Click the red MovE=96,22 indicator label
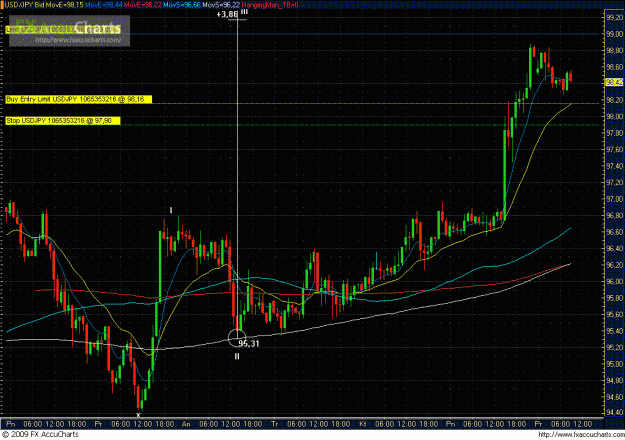The image size is (625, 440). [143, 5]
